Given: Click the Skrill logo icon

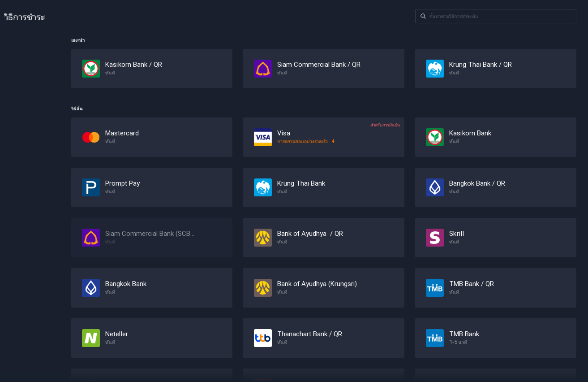Looking at the screenshot, I should coord(435,238).
